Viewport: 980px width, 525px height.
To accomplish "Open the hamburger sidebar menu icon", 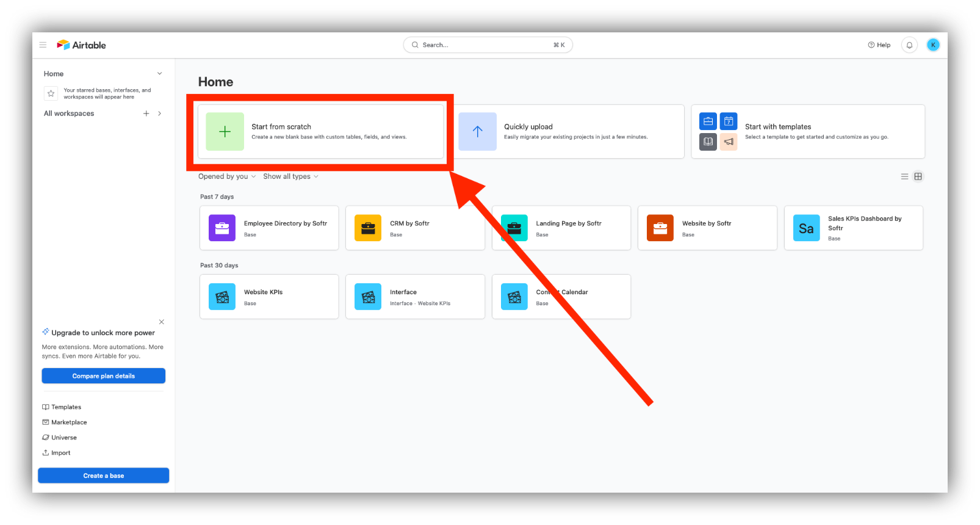I will point(43,45).
